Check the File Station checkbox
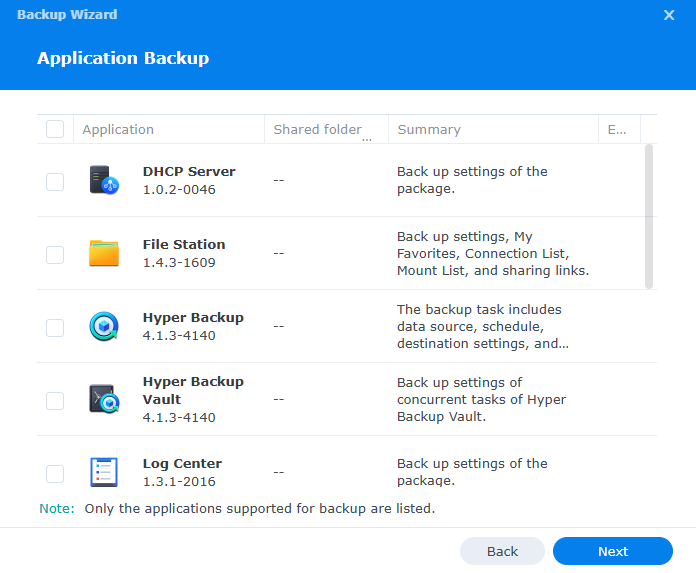This screenshot has width=696, height=573. 55,255
